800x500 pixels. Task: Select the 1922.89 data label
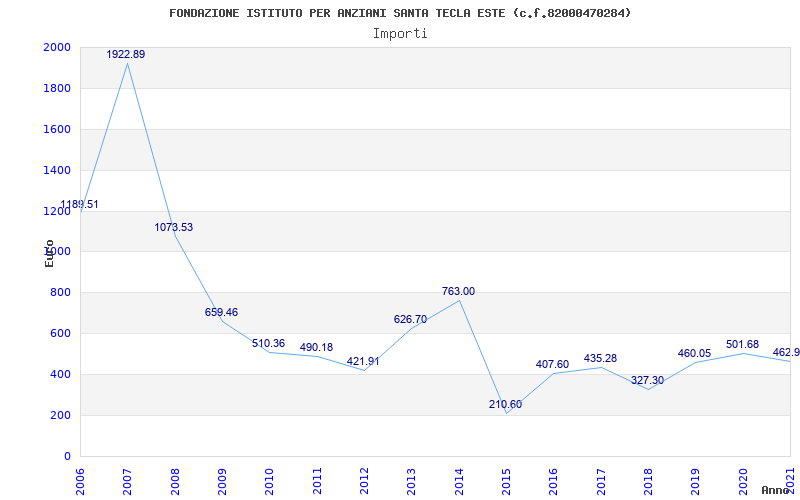click(x=126, y=54)
